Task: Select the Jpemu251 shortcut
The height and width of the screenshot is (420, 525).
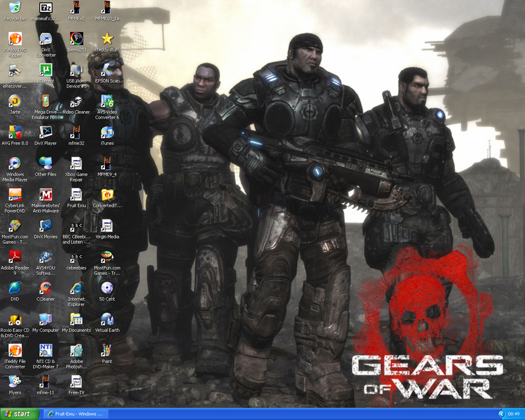Action: click(76, 38)
